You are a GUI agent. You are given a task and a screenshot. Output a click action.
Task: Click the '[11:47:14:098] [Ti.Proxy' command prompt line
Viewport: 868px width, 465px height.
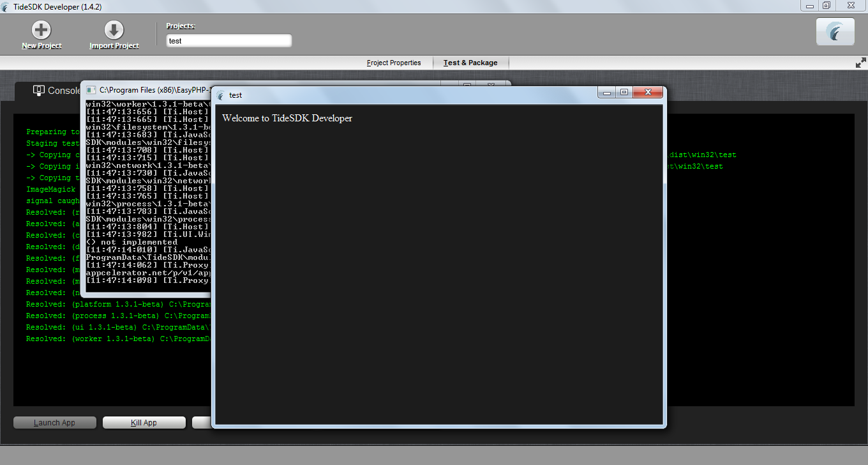tap(147, 280)
